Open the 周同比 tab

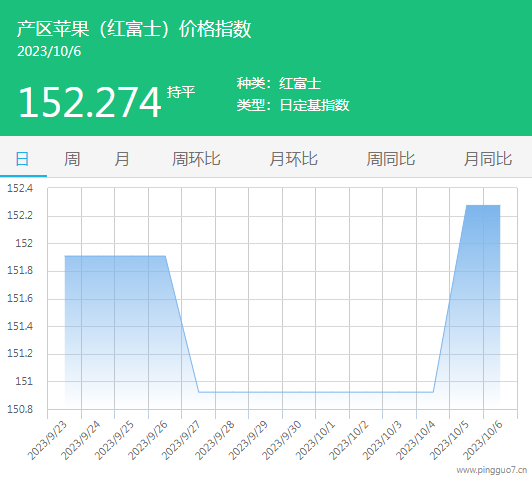pos(391,159)
